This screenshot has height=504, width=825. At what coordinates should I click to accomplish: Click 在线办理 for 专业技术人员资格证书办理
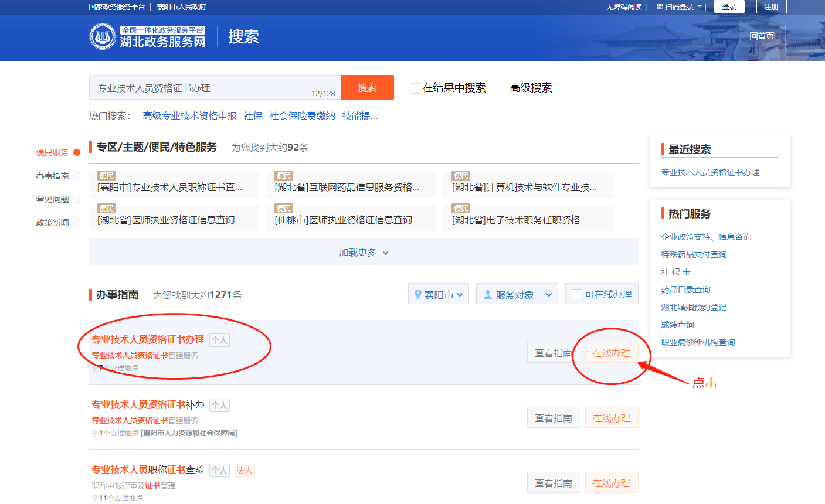[x=611, y=353]
